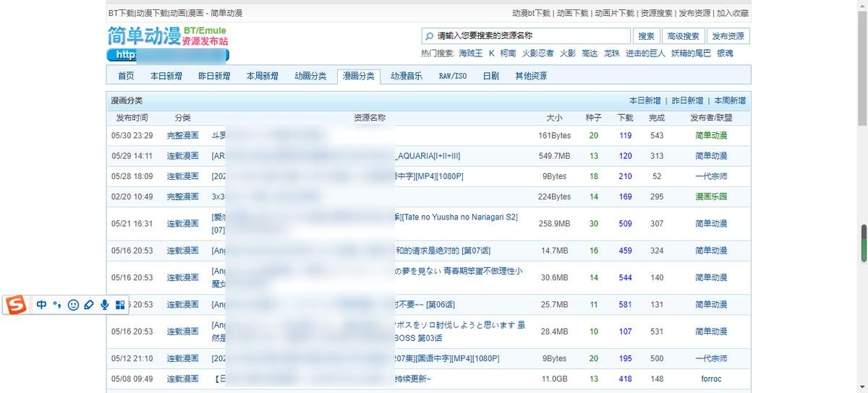
Task: Toggle punctuation mode on the IME bar
Action: (x=57, y=306)
